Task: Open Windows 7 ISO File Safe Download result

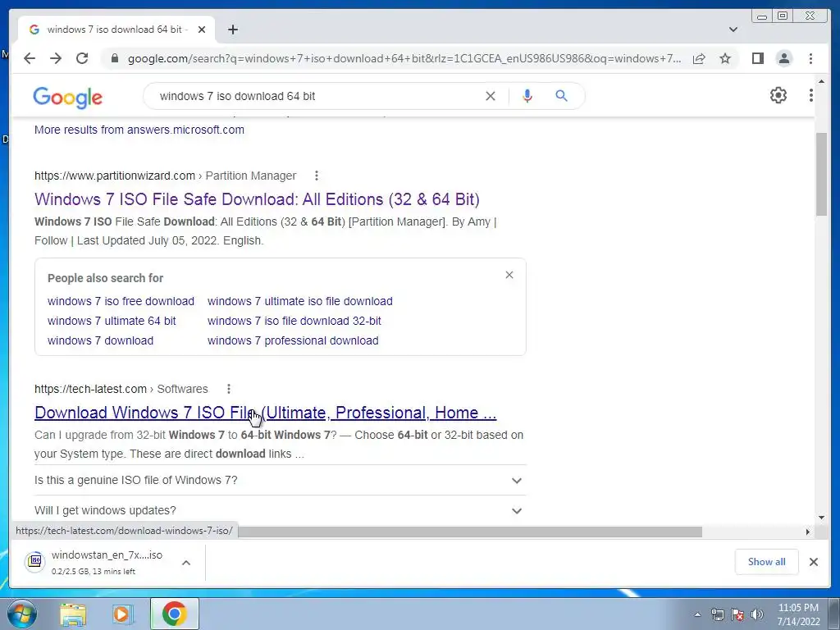Action: tap(257, 199)
